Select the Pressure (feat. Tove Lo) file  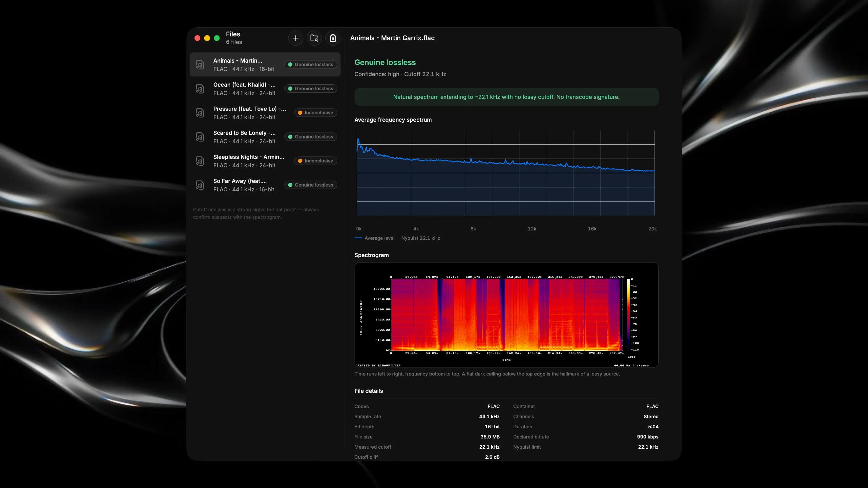pos(265,113)
